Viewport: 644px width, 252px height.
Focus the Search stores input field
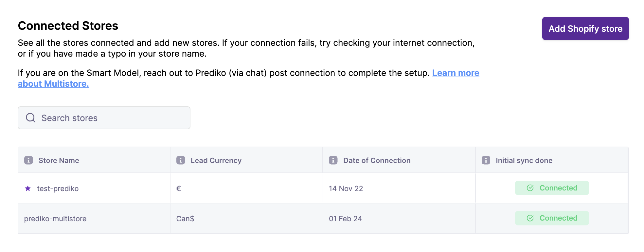click(111, 118)
